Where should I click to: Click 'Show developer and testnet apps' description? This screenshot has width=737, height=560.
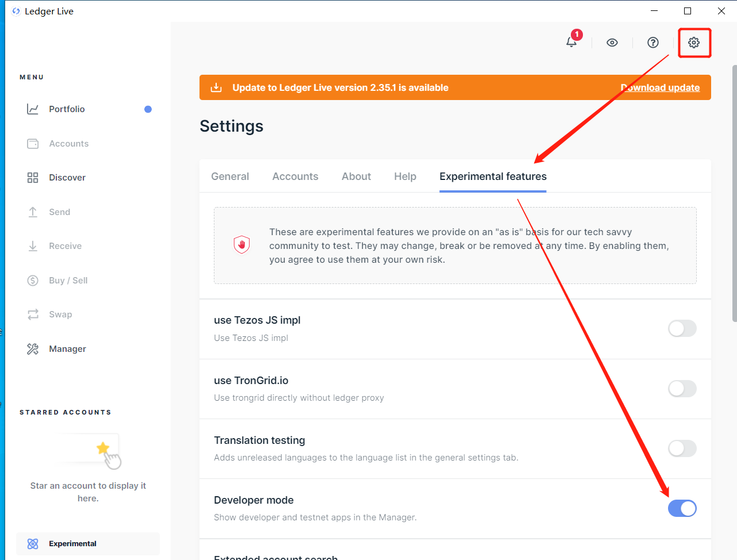tap(315, 517)
